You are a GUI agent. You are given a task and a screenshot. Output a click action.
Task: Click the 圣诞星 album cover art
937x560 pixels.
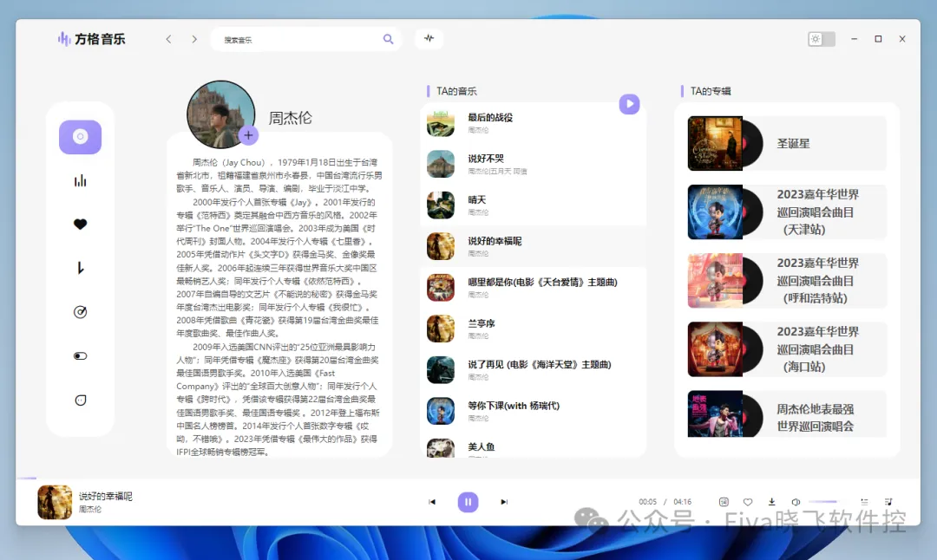click(x=715, y=143)
